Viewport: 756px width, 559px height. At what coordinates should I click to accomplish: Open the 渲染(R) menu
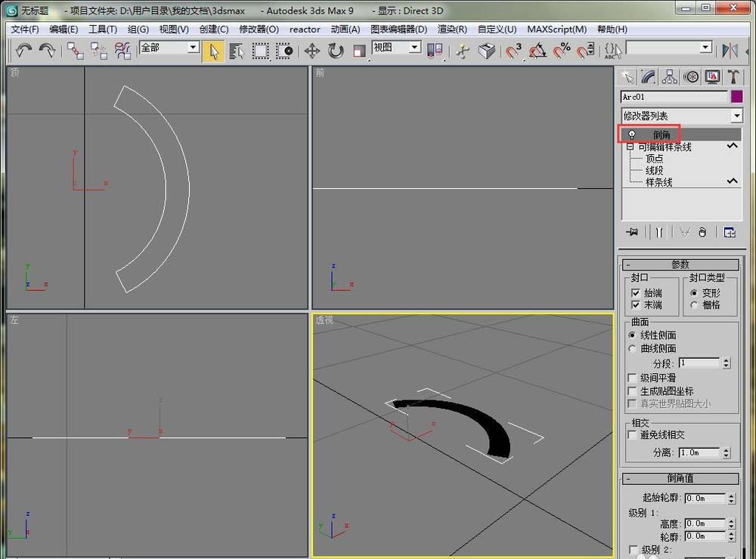[452, 29]
